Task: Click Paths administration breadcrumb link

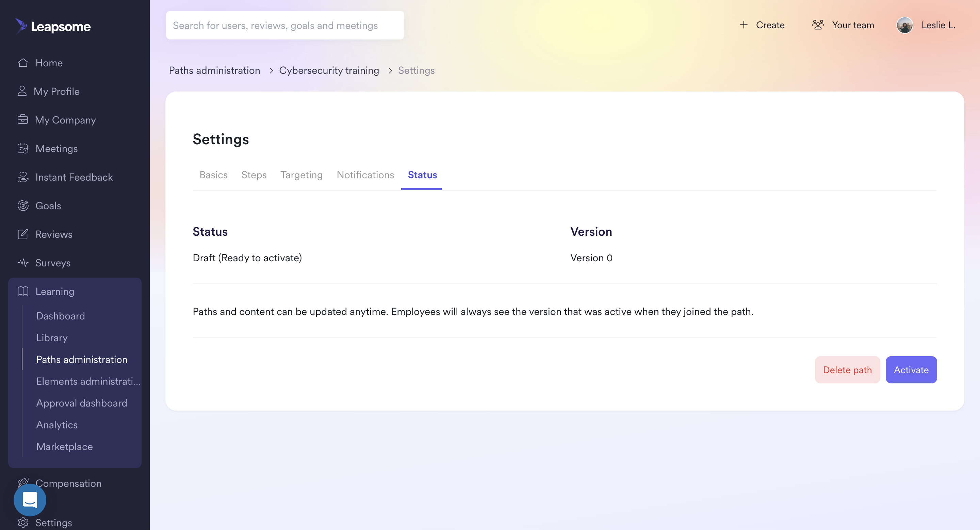Action: 214,70
